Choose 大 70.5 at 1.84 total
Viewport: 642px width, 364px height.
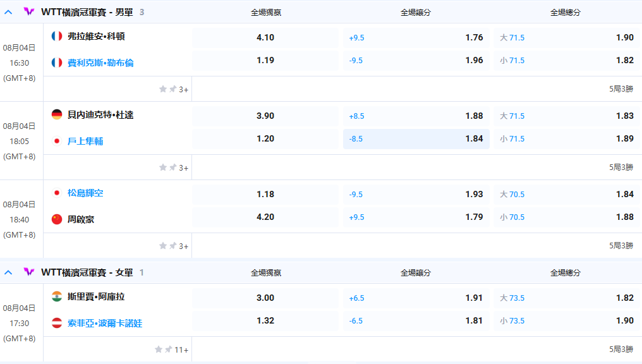(x=567, y=194)
